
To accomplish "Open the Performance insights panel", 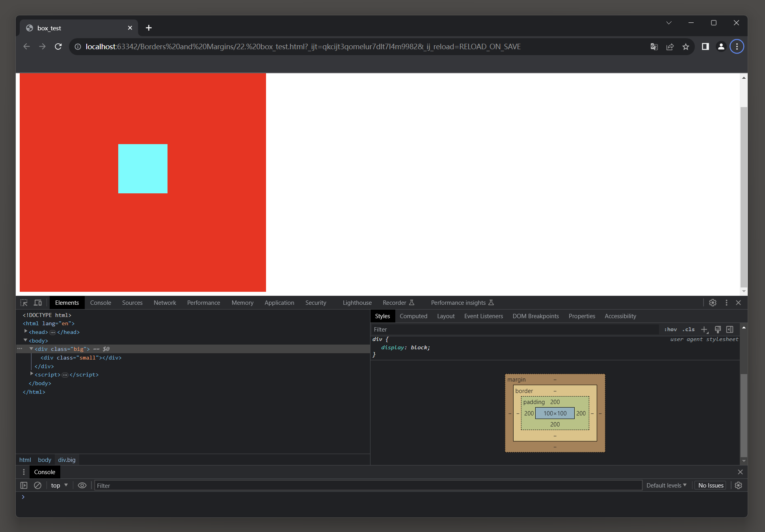I will [462, 302].
